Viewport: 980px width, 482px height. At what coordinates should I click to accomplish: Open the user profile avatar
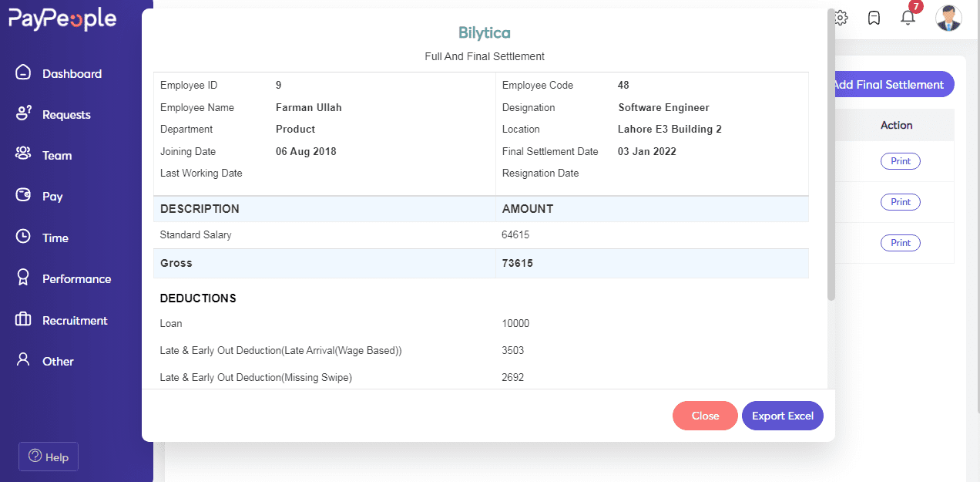948,18
